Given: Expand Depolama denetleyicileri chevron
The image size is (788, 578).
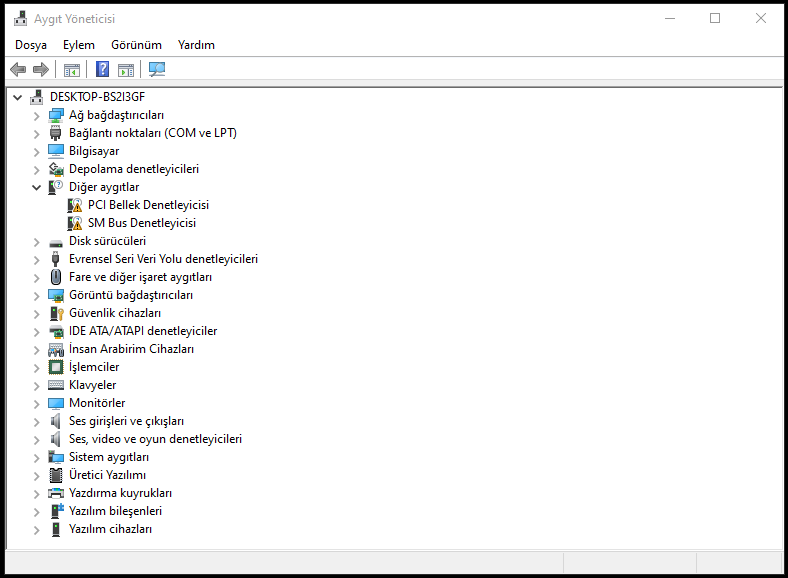Looking at the screenshot, I should (36, 170).
